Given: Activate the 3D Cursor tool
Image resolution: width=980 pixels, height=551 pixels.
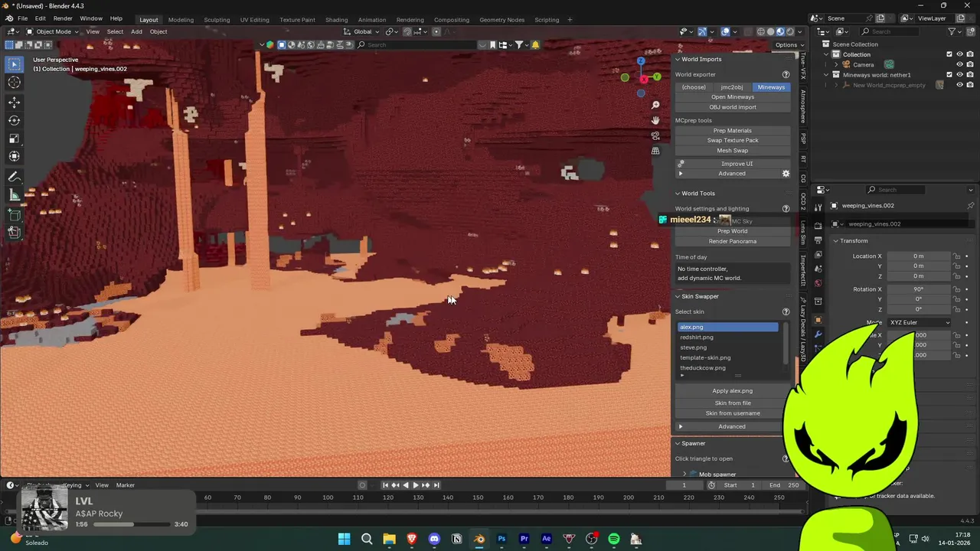Looking at the screenshot, I should [14, 83].
